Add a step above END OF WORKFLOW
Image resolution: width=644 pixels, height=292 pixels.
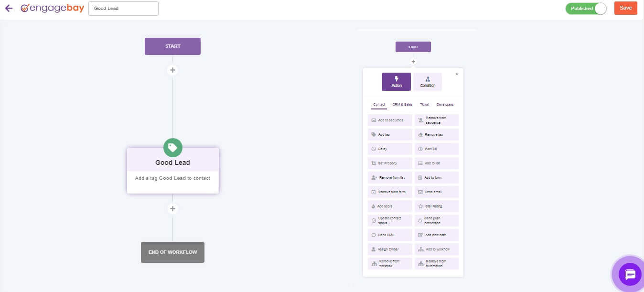172,208
